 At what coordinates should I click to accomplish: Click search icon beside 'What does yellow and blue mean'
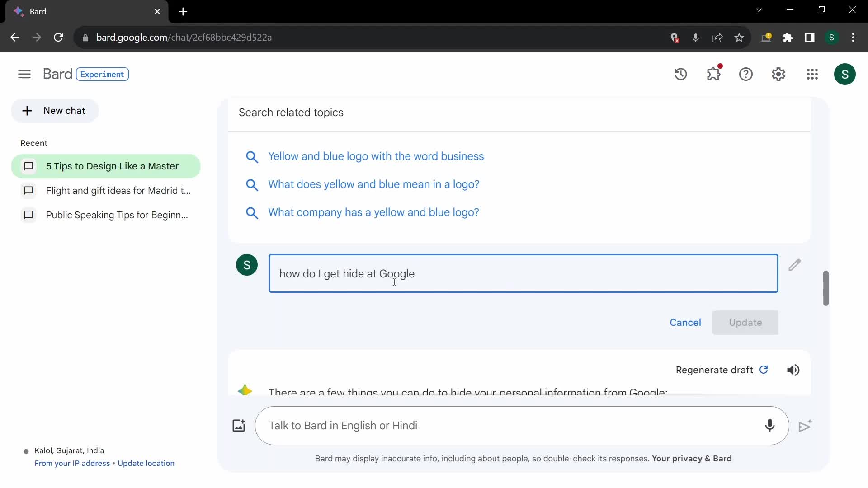252,185
